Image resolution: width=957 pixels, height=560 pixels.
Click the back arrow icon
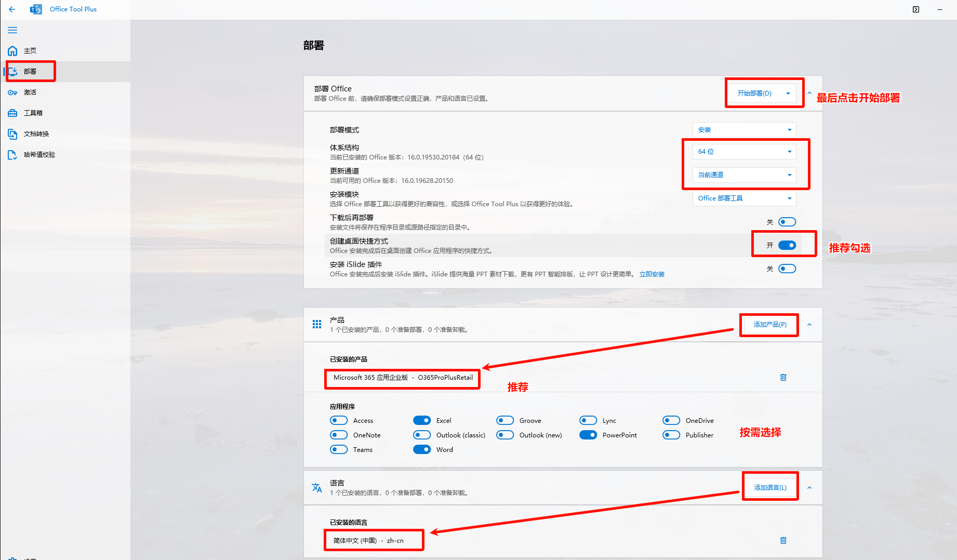[x=12, y=9]
